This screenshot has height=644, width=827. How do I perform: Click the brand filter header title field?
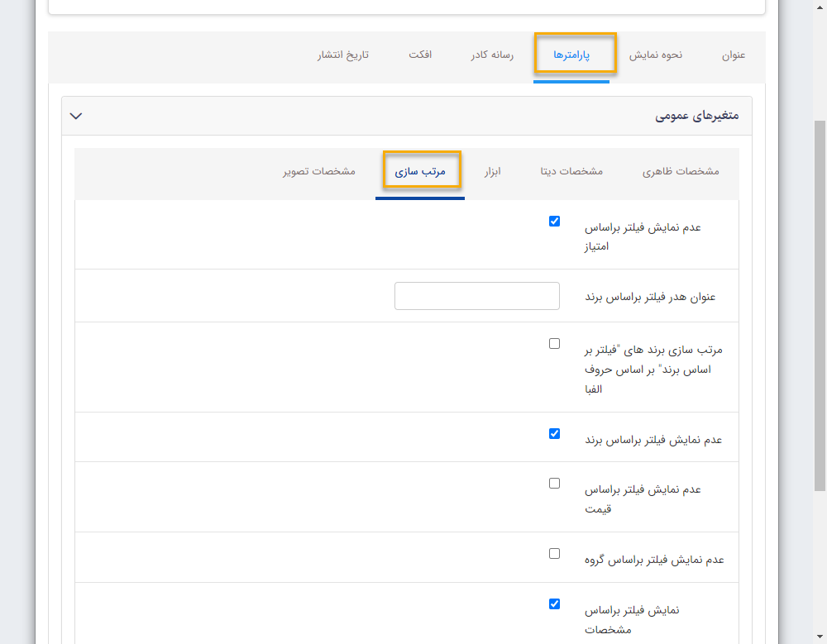click(477, 295)
